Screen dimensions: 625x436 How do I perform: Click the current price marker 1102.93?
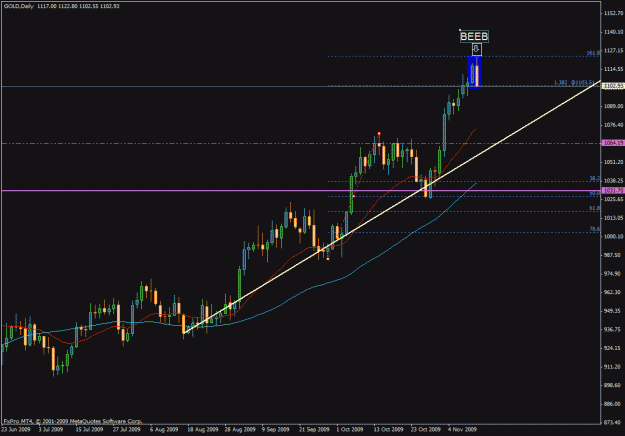coord(613,86)
